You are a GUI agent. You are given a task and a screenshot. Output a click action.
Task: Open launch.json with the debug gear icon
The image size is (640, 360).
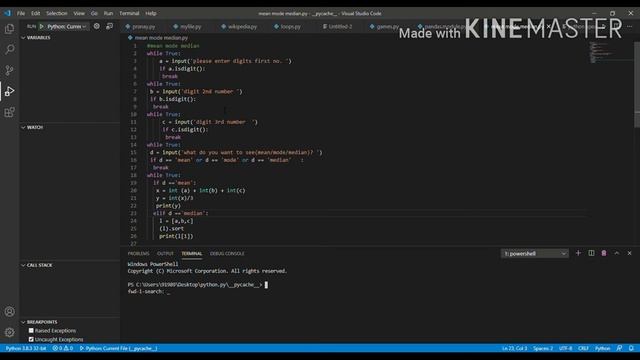(x=97, y=26)
